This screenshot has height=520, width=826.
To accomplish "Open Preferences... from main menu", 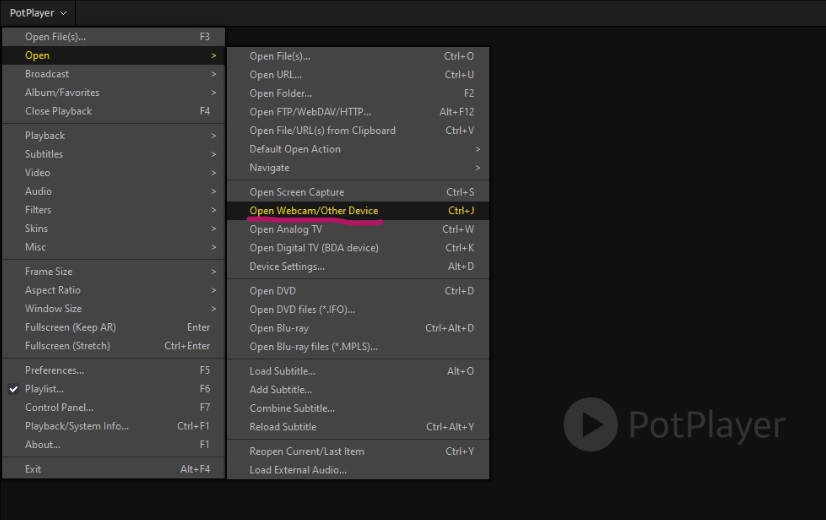I will point(54,370).
